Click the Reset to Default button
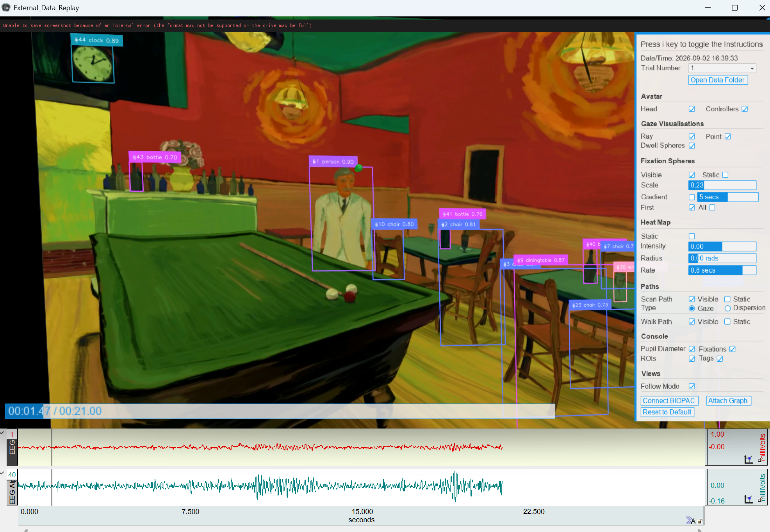The height and width of the screenshot is (532, 770). point(667,412)
